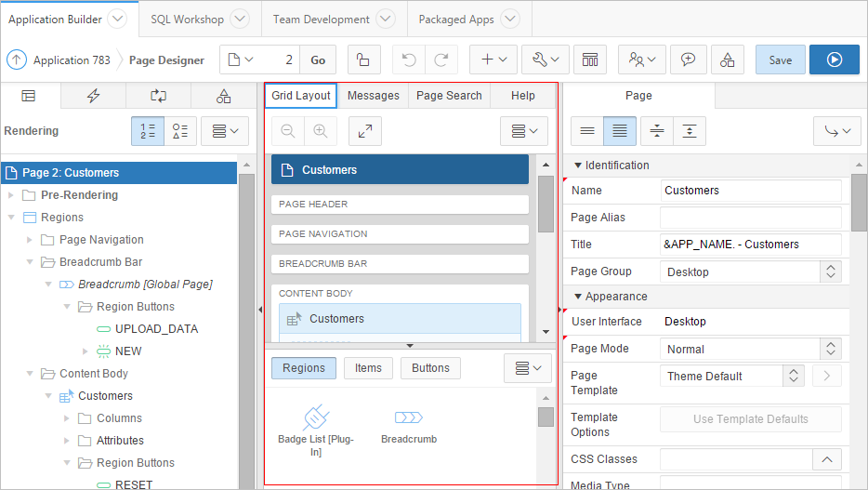
Task: Click the lock page icon
Action: point(363,60)
